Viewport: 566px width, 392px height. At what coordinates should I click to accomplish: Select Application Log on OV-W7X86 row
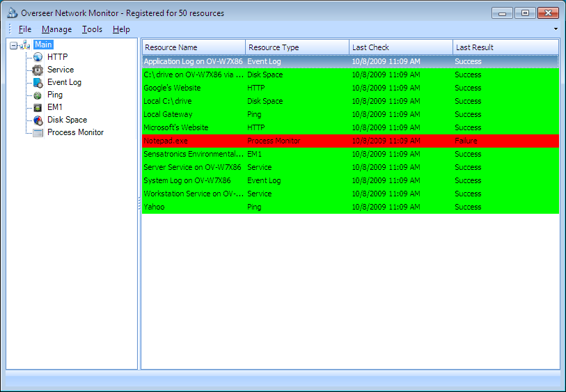click(x=350, y=61)
